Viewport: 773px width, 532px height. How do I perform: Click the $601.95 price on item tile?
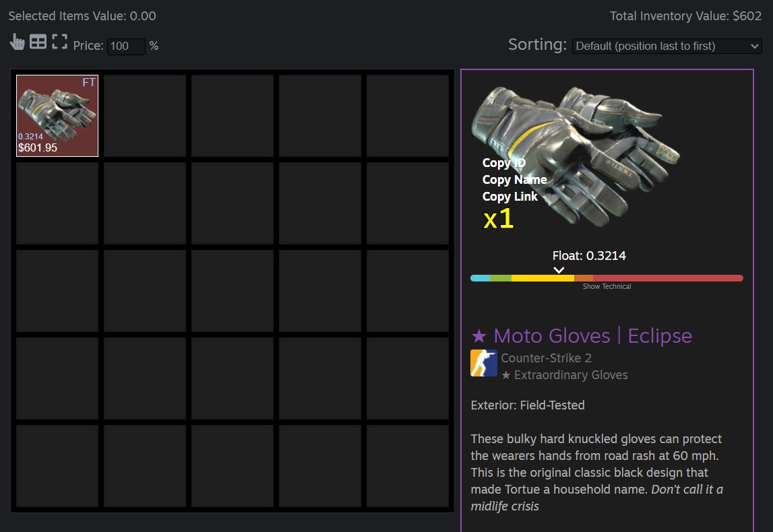pyautogui.click(x=38, y=147)
